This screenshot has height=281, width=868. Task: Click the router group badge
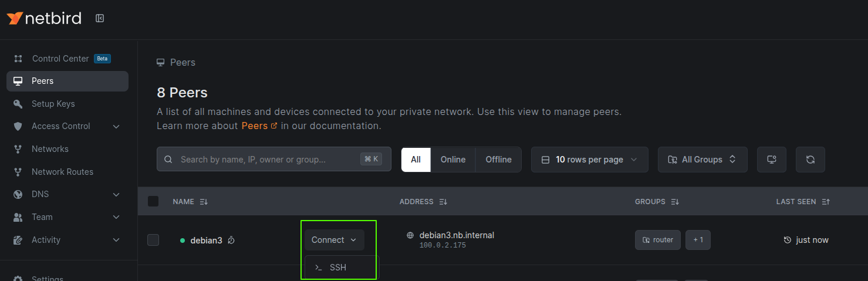click(x=657, y=240)
